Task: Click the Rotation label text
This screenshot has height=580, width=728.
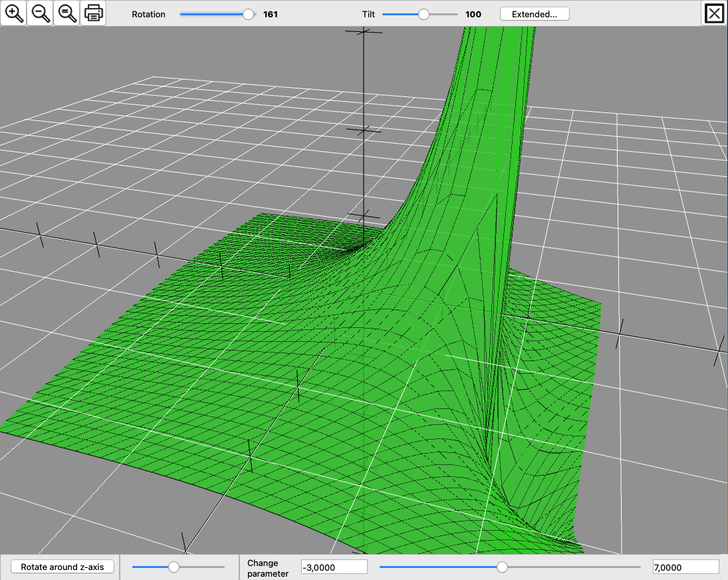Action: (x=148, y=14)
